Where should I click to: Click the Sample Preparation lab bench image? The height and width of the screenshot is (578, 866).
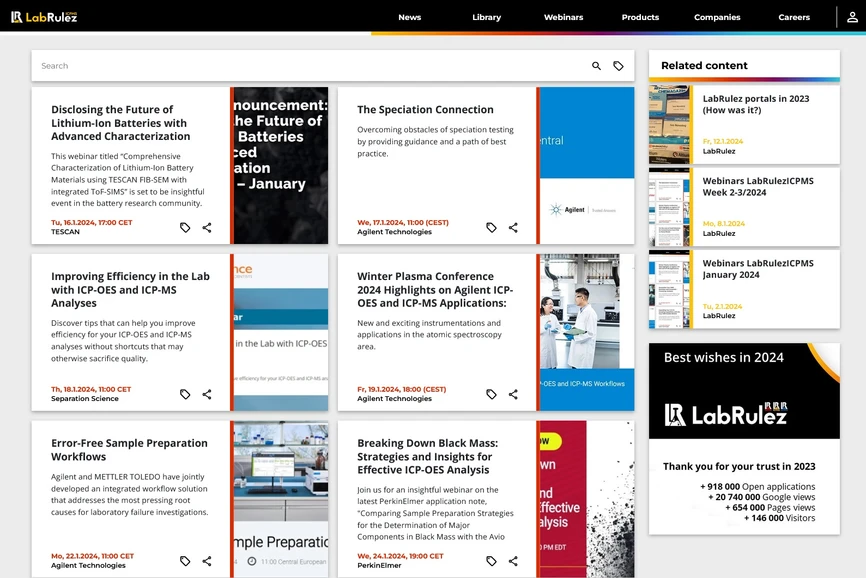[x=281, y=499]
